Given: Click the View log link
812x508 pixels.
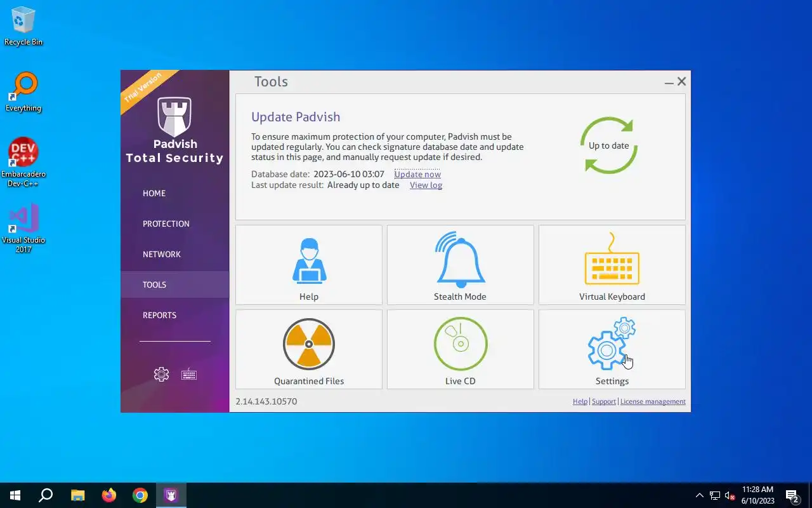Looking at the screenshot, I should [426, 185].
